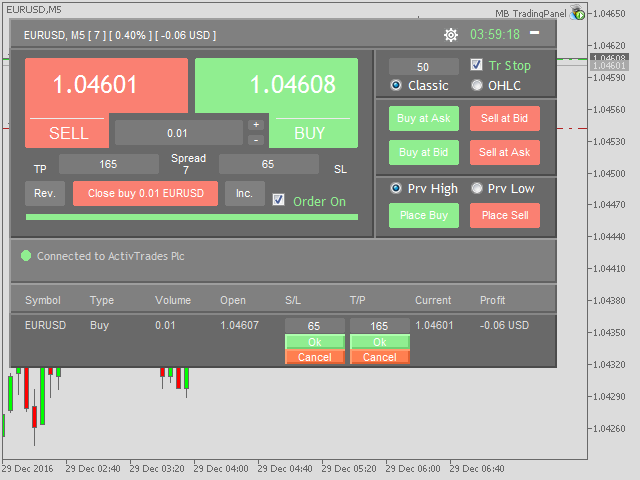This screenshot has height=480, width=640.
Task: Click the -0.06 USD profit cell
Action: (x=504, y=325)
